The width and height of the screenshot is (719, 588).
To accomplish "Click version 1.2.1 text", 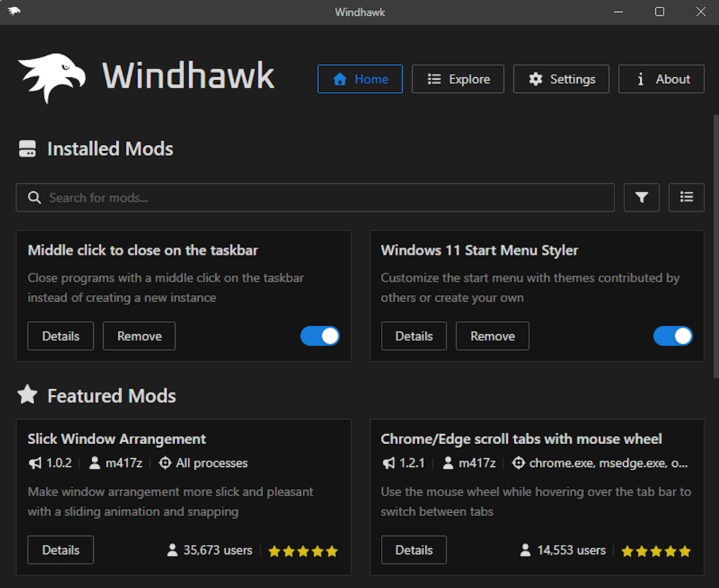I will [x=412, y=463].
